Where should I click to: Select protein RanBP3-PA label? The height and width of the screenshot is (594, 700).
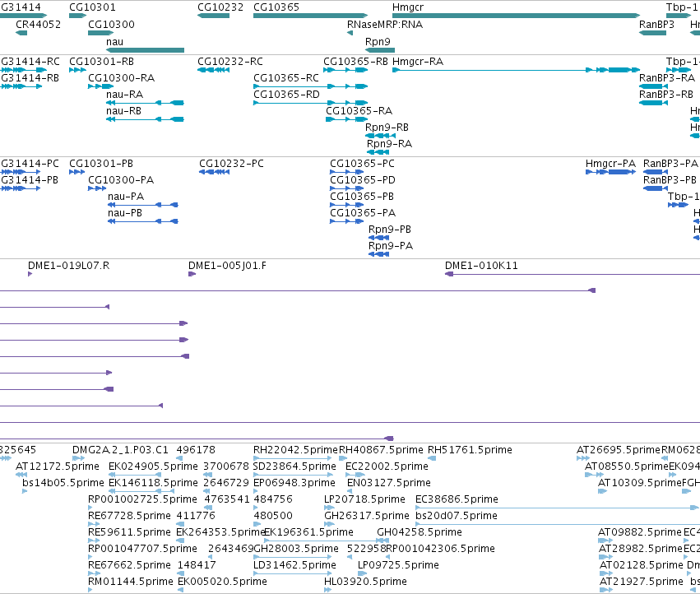[x=670, y=164]
